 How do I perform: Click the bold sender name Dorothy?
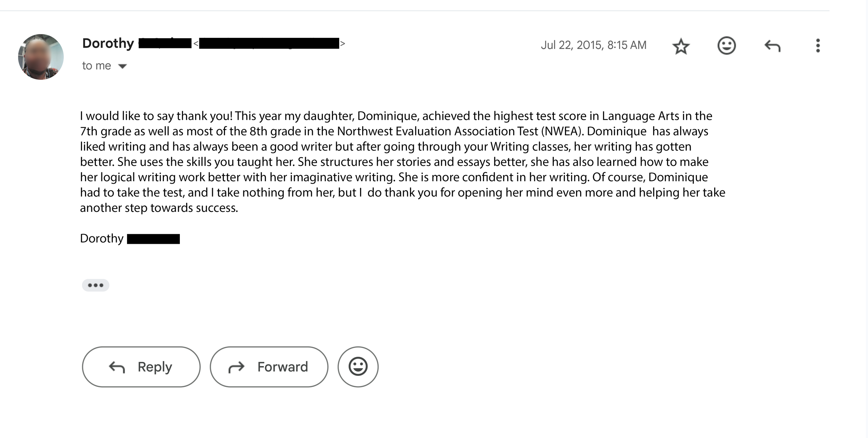(108, 43)
